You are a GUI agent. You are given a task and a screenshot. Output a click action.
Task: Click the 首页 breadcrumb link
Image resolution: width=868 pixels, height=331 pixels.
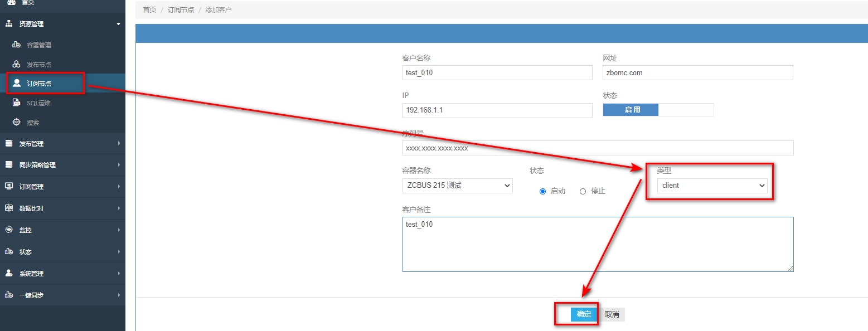(x=149, y=10)
